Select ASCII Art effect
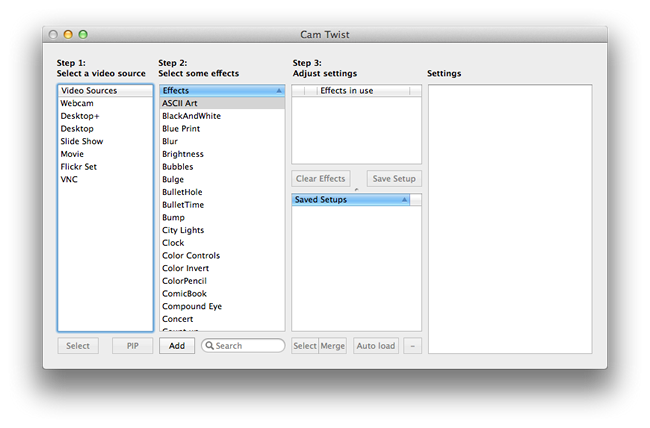 [x=222, y=103]
